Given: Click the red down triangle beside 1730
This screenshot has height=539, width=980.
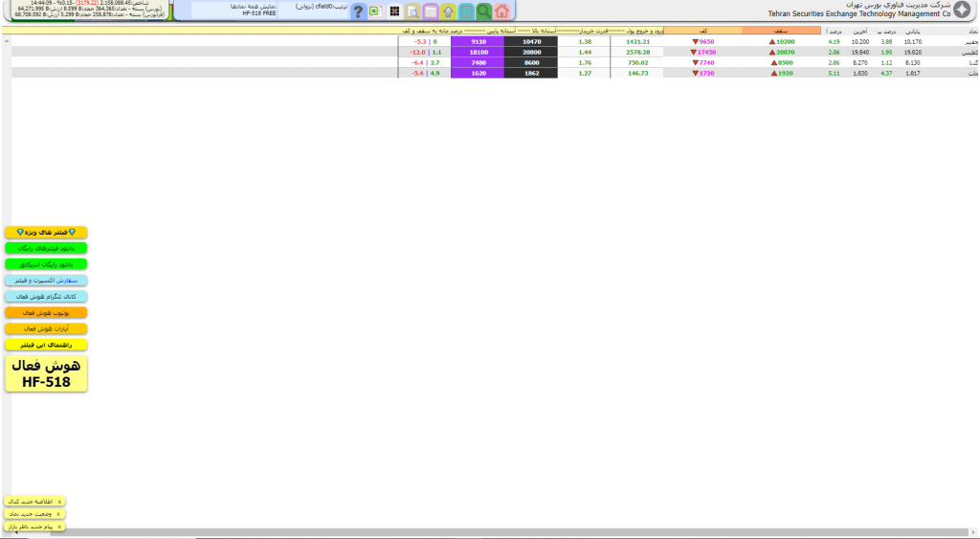Looking at the screenshot, I should [695, 74].
